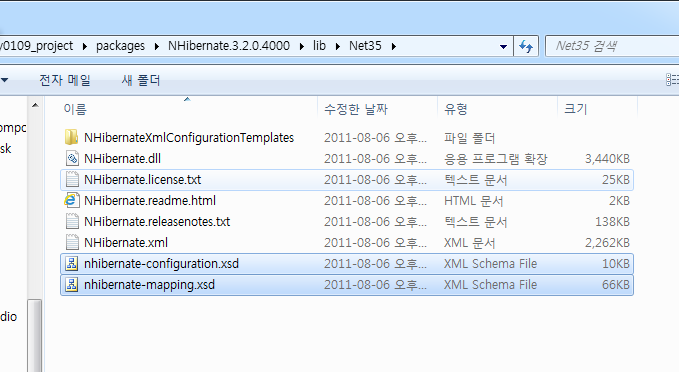Click the 2,262KB size cell
679x372 pixels.
click(607, 243)
